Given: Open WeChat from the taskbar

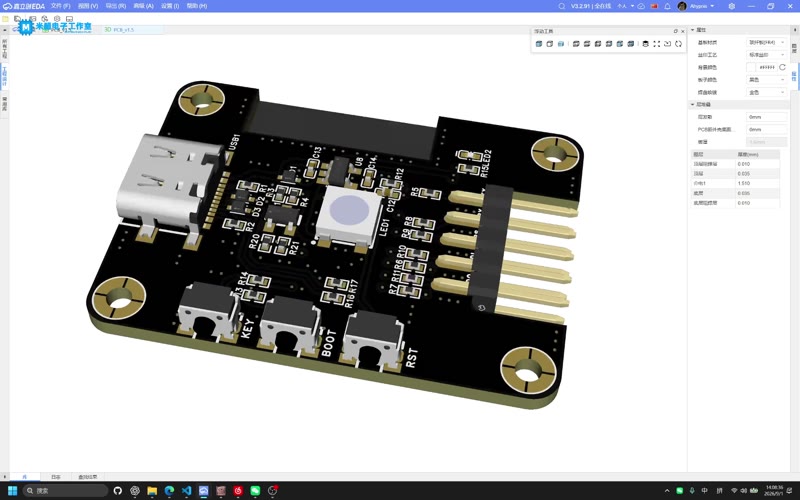Looking at the screenshot, I should pyautogui.click(x=255, y=491).
